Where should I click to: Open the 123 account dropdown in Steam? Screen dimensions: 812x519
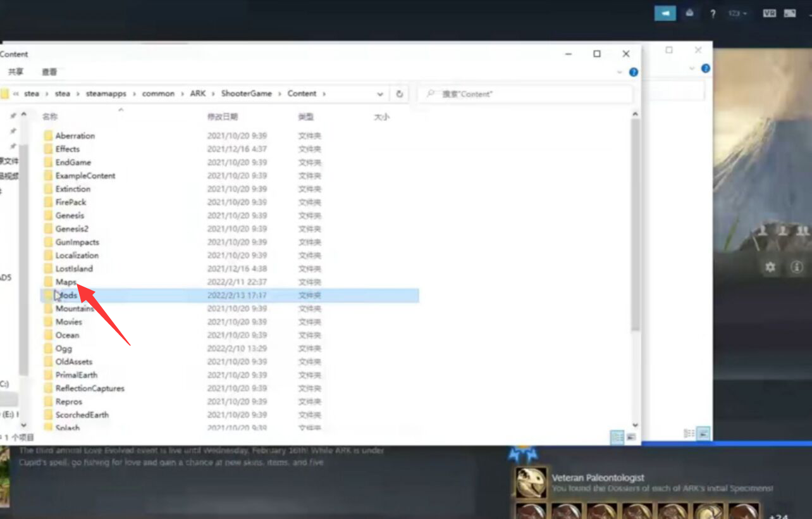[x=737, y=13]
